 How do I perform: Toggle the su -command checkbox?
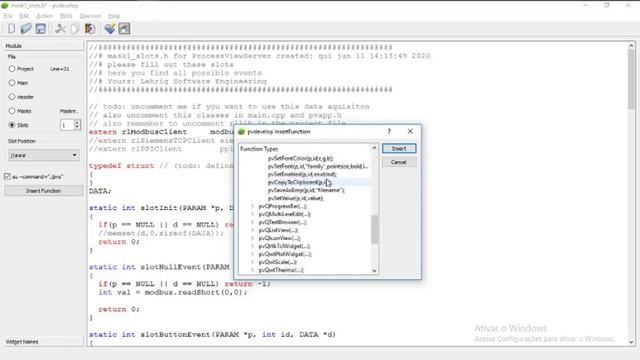pyautogui.click(x=7, y=176)
